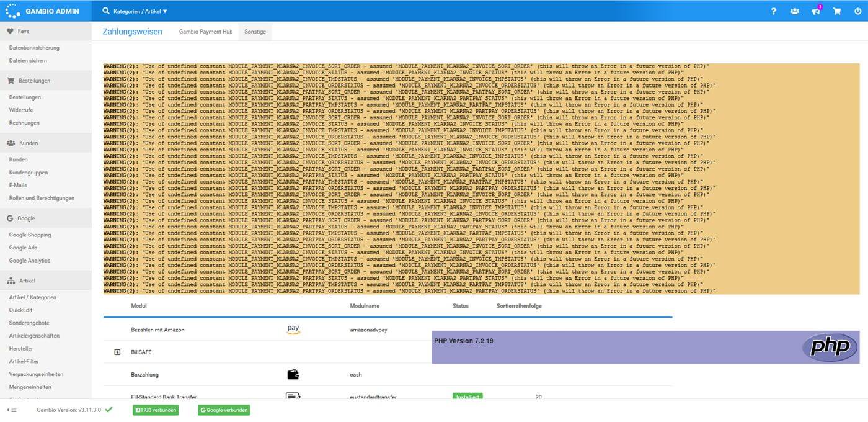Open Kundengruppen in the sidebar

pyautogui.click(x=28, y=173)
